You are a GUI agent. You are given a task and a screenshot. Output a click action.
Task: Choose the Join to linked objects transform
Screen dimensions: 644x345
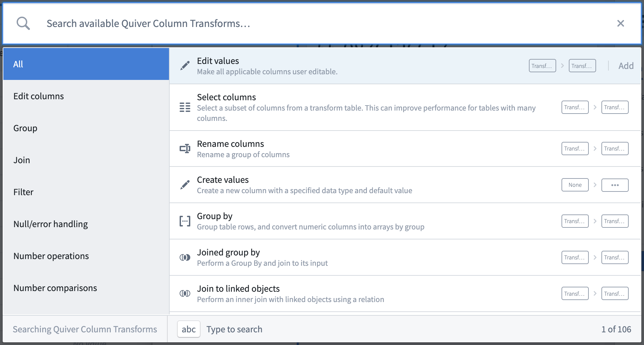click(x=405, y=294)
